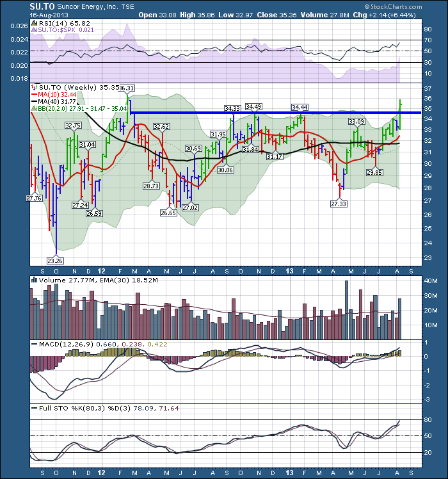Click the 16-Aug-2013 chart date
The width and height of the screenshot is (448, 479).
[x=49, y=15]
